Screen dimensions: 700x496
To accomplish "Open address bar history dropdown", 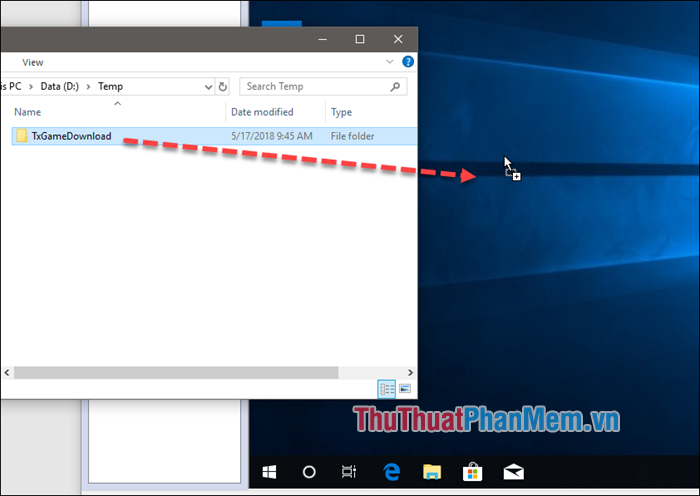I will point(208,87).
